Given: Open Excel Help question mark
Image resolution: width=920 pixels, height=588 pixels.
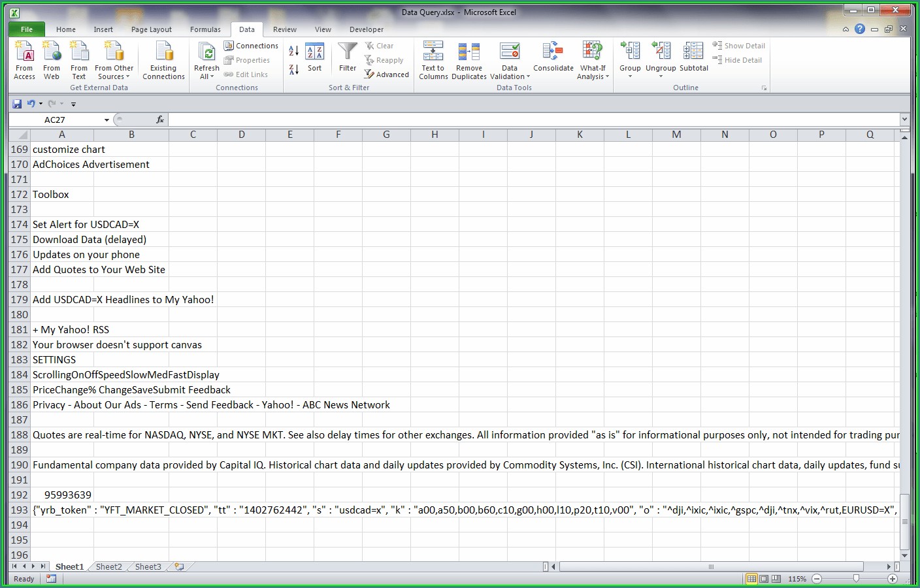Looking at the screenshot, I should click(x=860, y=29).
